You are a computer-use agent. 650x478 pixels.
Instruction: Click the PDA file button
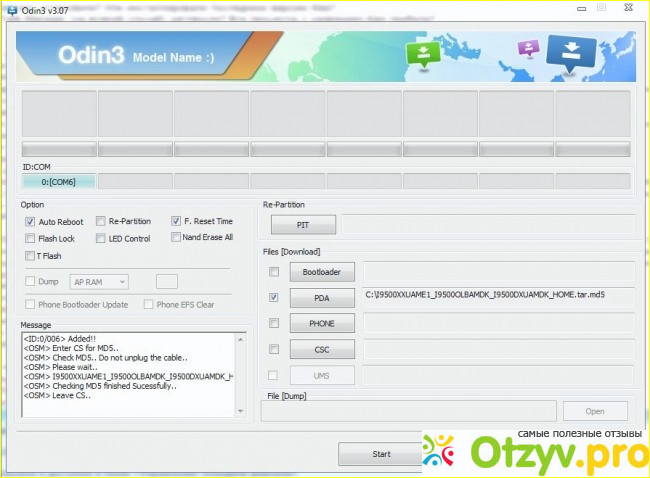point(322,298)
